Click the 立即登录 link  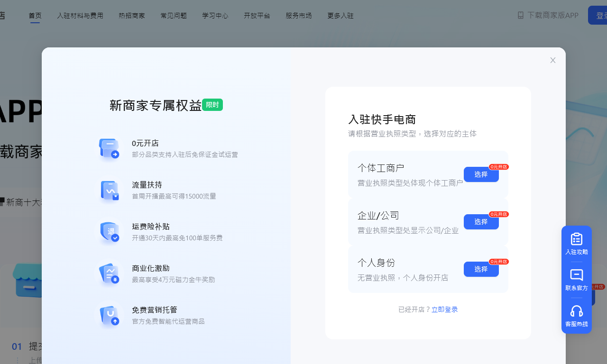pos(445,309)
